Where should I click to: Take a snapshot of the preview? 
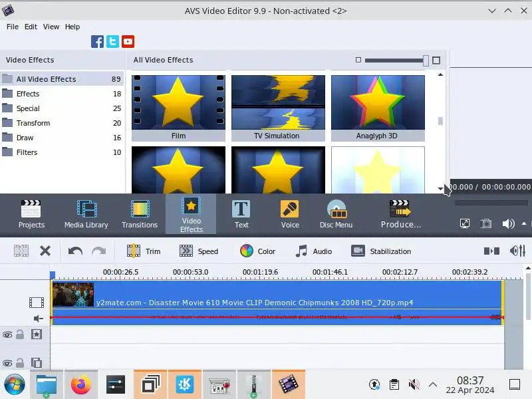click(x=486, y=223)
